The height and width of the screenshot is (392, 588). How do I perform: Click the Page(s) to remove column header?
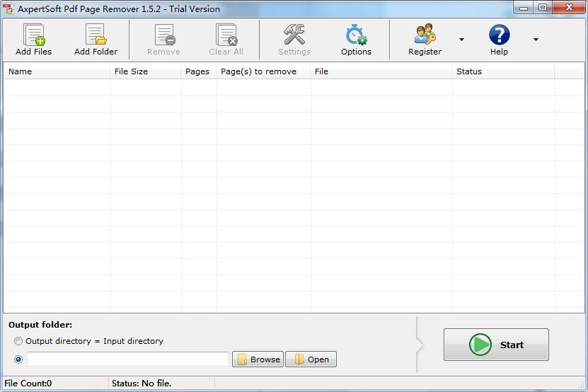pos(264,71)
